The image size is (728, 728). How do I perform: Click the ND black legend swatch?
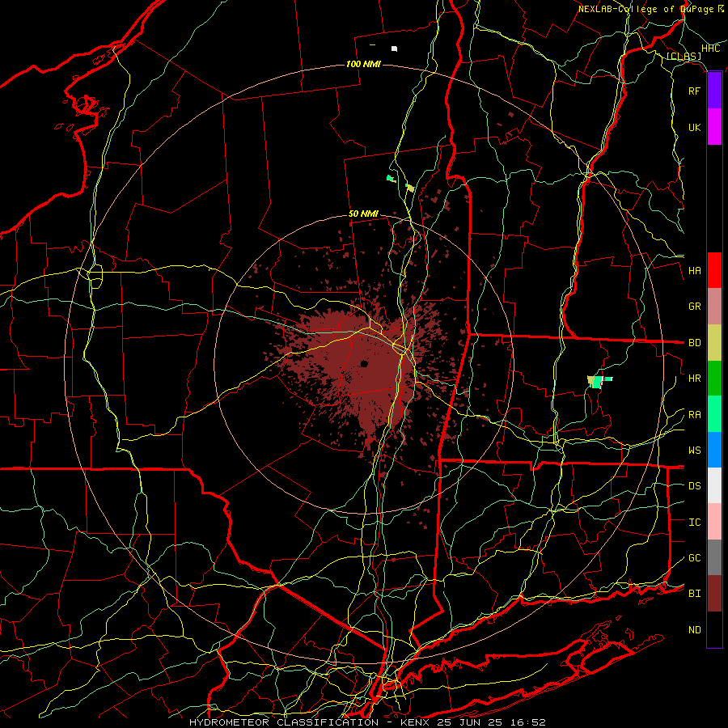(x=714, y=629)
